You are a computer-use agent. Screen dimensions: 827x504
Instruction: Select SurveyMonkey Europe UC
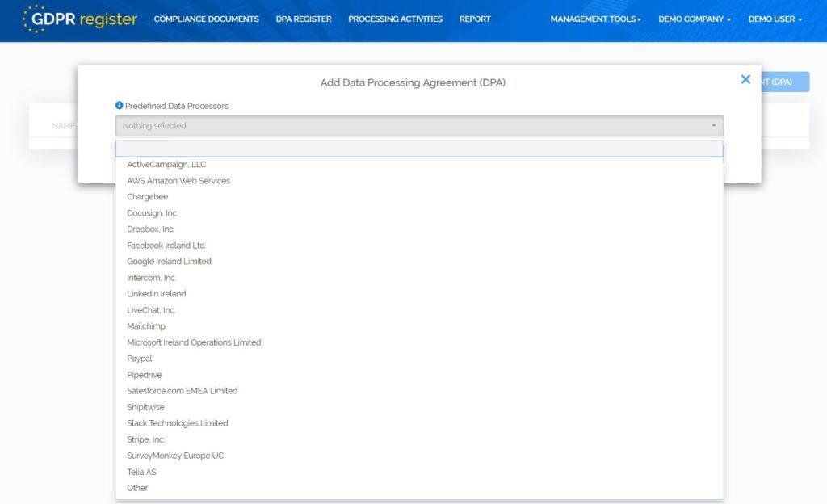419,456
